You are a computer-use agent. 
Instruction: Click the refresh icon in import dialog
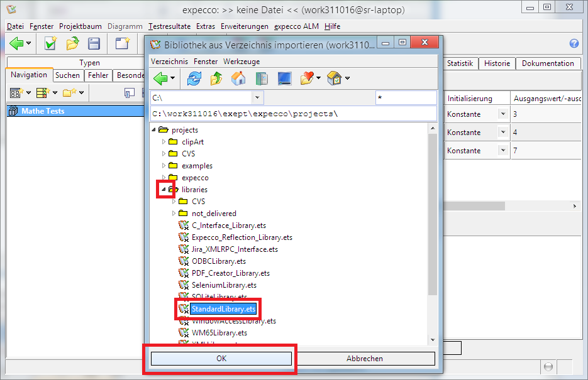click(x=194, y=79)
